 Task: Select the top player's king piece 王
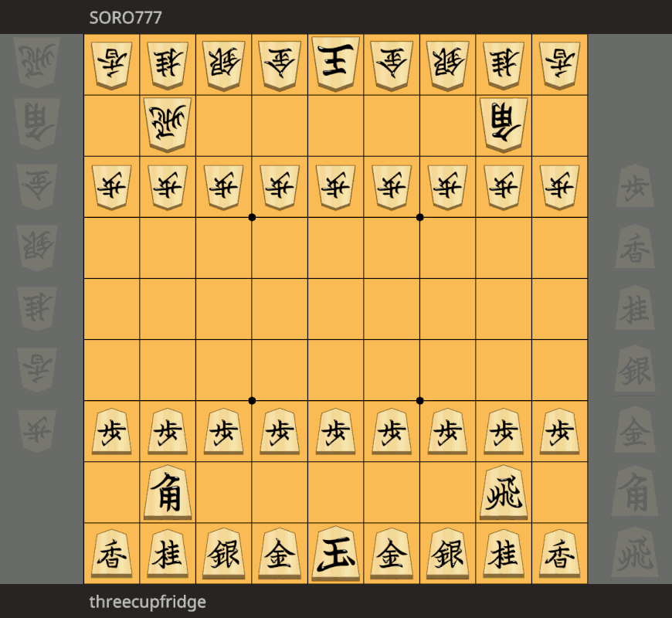point(335,64)
